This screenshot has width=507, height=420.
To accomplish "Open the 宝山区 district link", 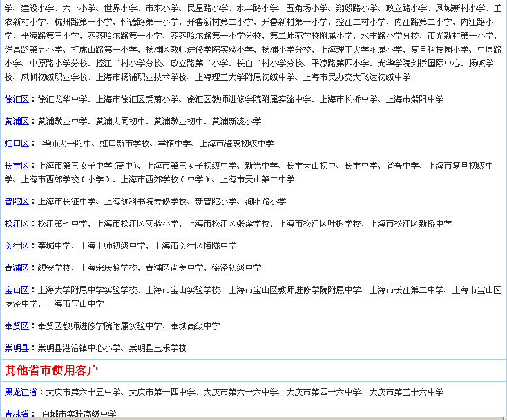I will [x=17, y=290].
